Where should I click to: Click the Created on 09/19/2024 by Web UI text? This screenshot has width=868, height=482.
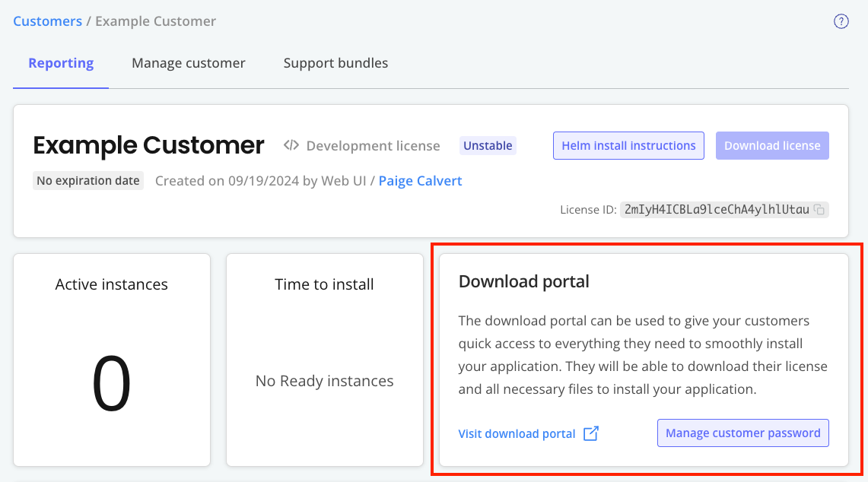pos(261,181)
